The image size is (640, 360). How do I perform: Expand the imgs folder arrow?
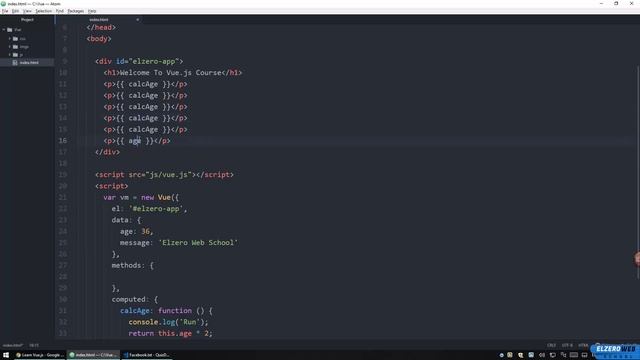(x=10, y=47)
